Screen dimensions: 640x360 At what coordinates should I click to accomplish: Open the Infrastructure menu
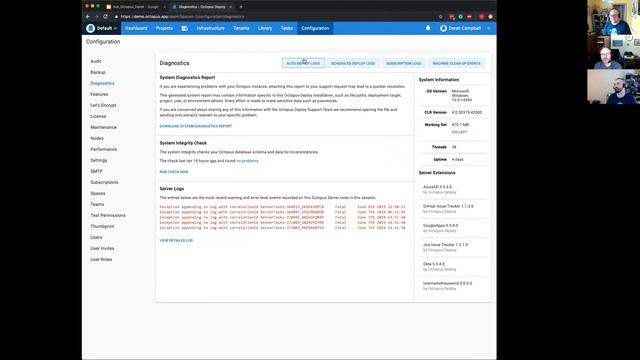[211, 28]
